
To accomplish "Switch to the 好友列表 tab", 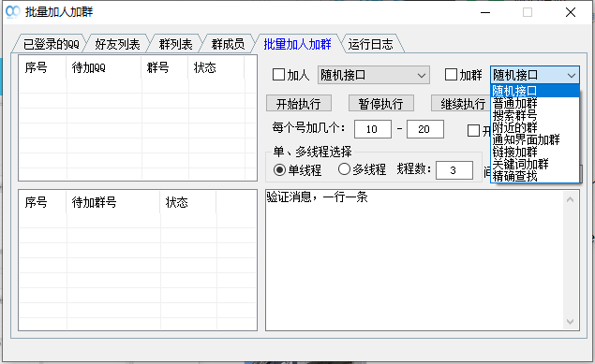I will click(x=117, y=44).
